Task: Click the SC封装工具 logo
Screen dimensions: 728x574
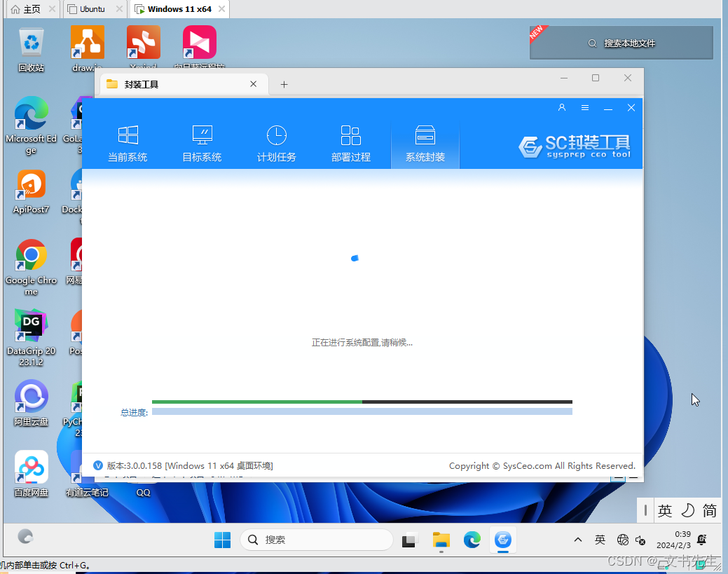Action: 575,146
